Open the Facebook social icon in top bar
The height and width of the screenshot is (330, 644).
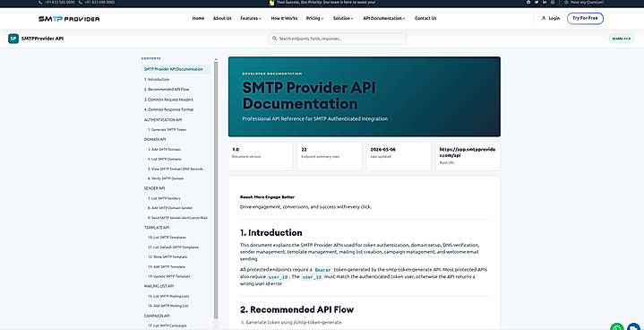pos(528,2)
